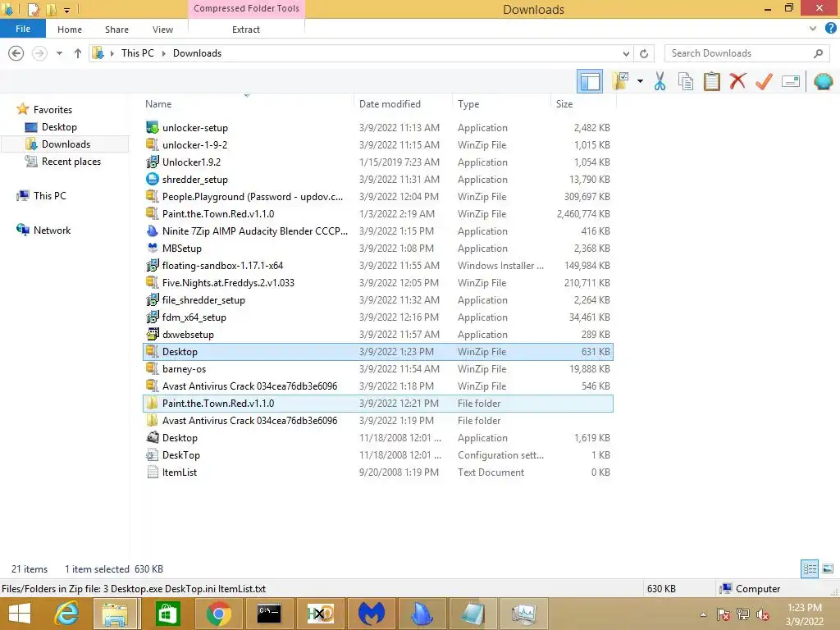
Task: Click the Rename icon in toolbar
Action: tap(791, 81)
